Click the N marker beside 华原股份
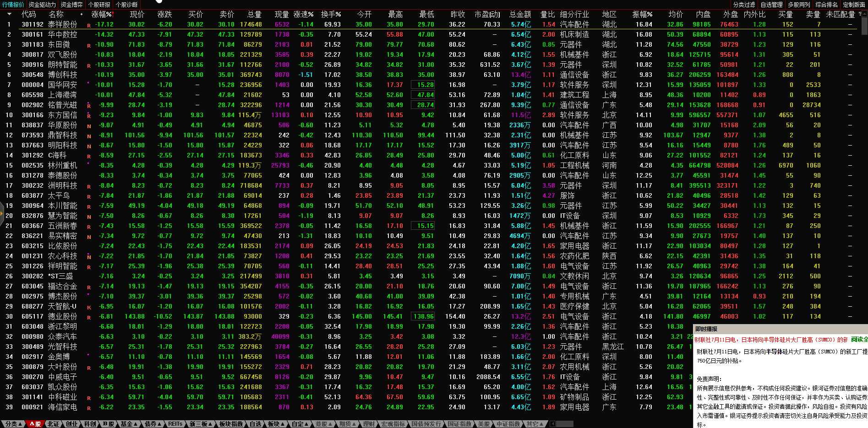 click(89, 126)
